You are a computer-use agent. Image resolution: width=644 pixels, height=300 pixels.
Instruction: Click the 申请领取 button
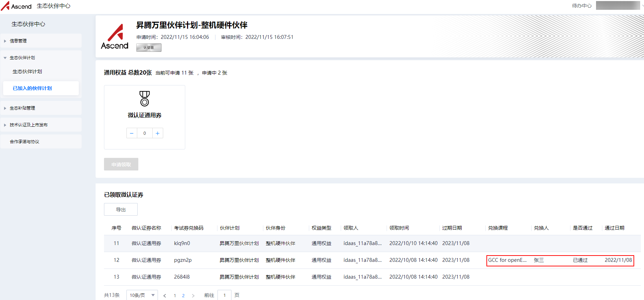[121, 164]
